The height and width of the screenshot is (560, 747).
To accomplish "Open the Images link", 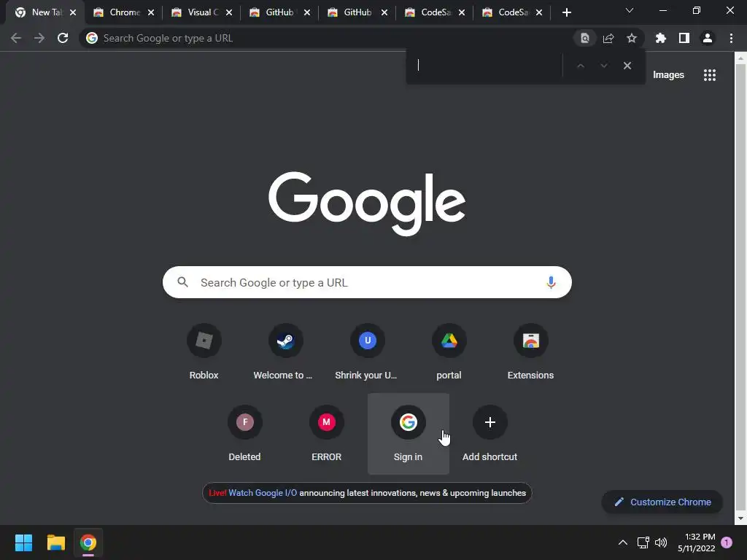I will (x=668, y=75).
